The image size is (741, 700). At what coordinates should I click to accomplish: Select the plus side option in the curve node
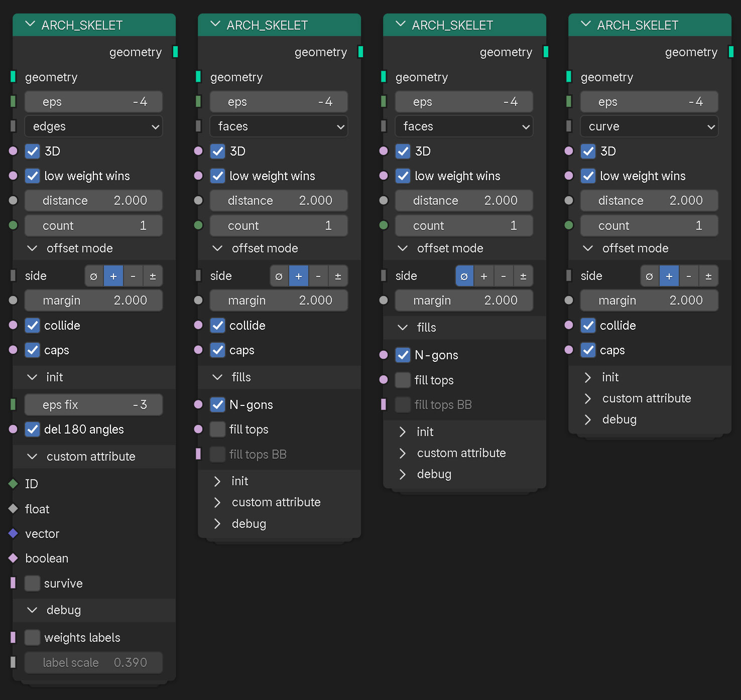tap(669, 276)
